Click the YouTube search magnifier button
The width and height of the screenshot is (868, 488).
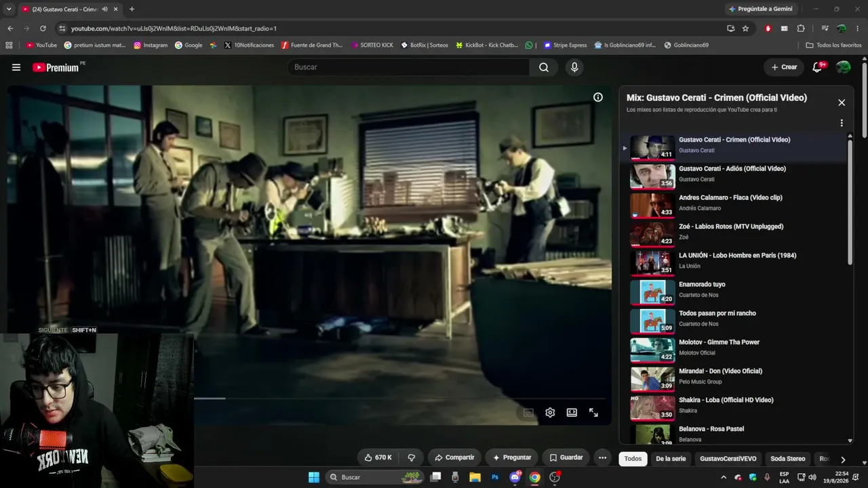point(544,67)
